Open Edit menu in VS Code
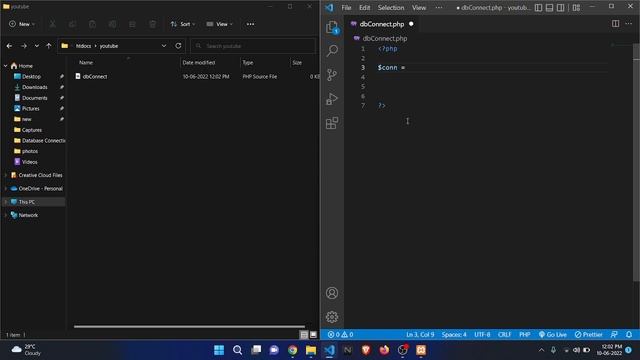640x360 pixels. (x=364, y=7)
